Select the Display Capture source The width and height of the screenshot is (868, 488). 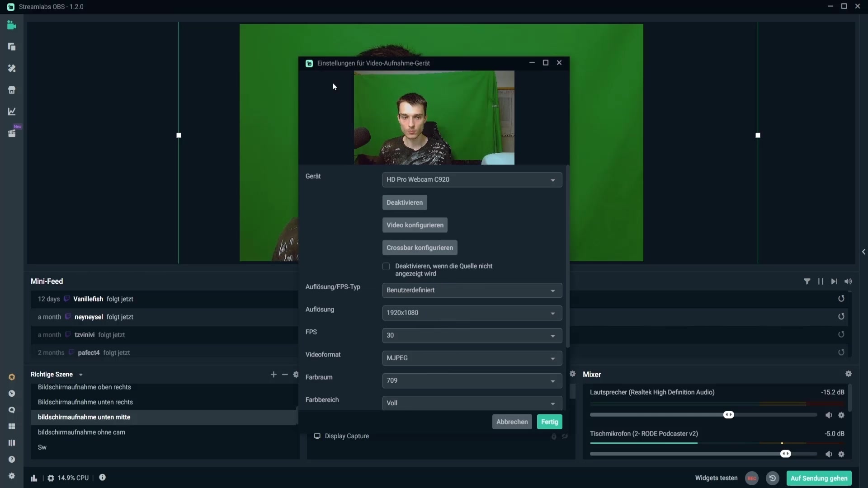347,436
